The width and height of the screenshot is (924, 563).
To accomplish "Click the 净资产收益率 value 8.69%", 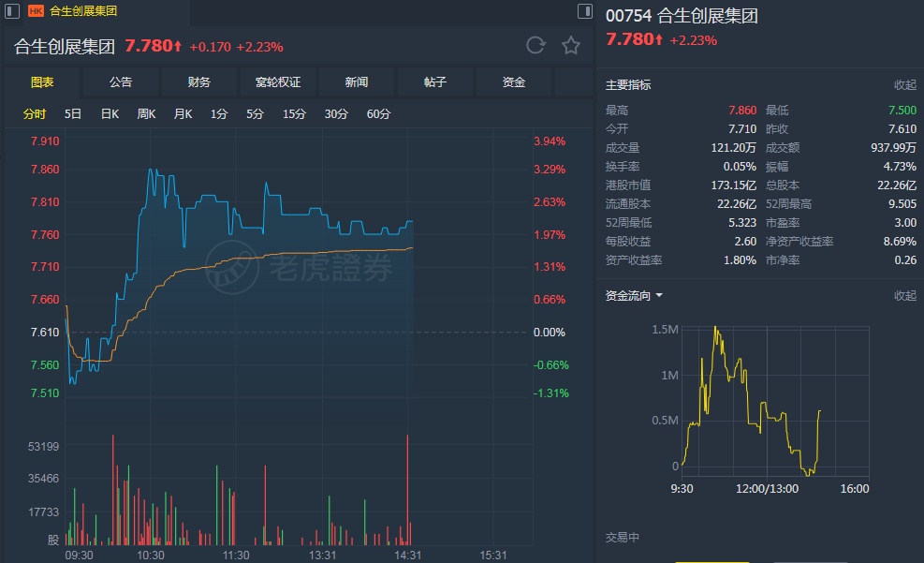I will click(x=900, y=241).
